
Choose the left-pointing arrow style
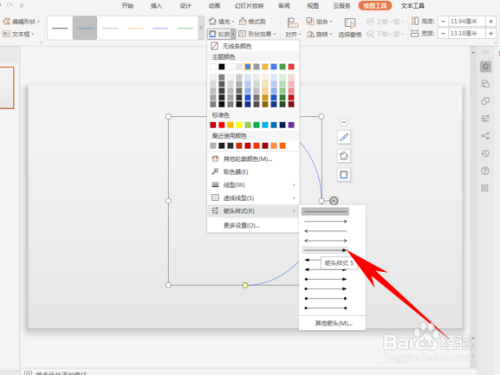[325, 231]
